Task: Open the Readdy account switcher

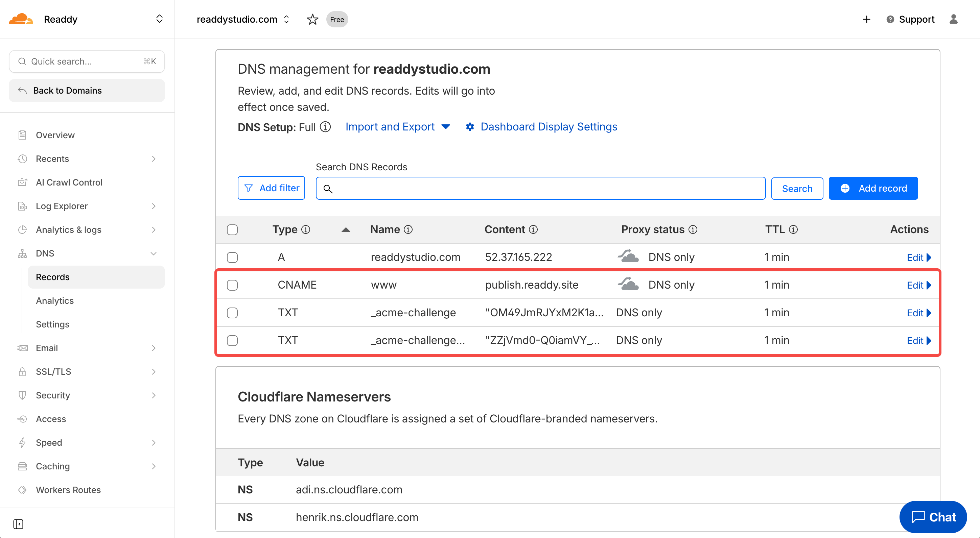Action: click(x=159, y=19)
